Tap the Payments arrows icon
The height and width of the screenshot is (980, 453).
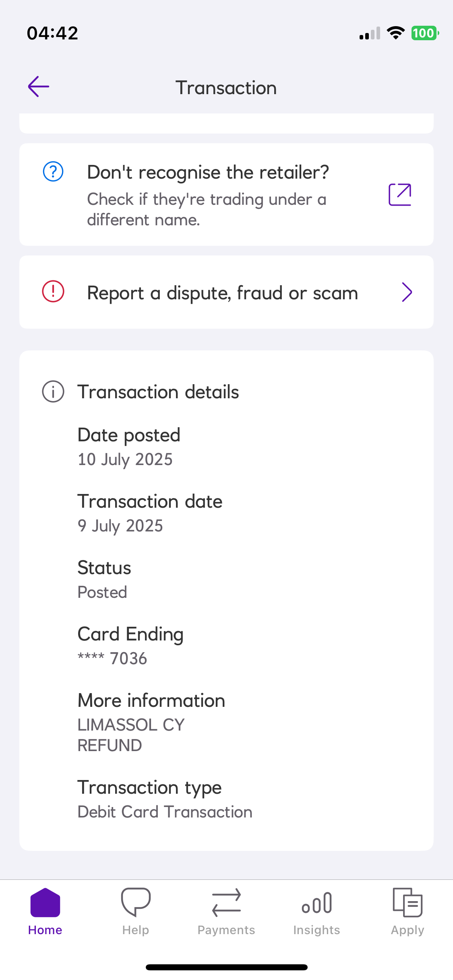point(226,903)
